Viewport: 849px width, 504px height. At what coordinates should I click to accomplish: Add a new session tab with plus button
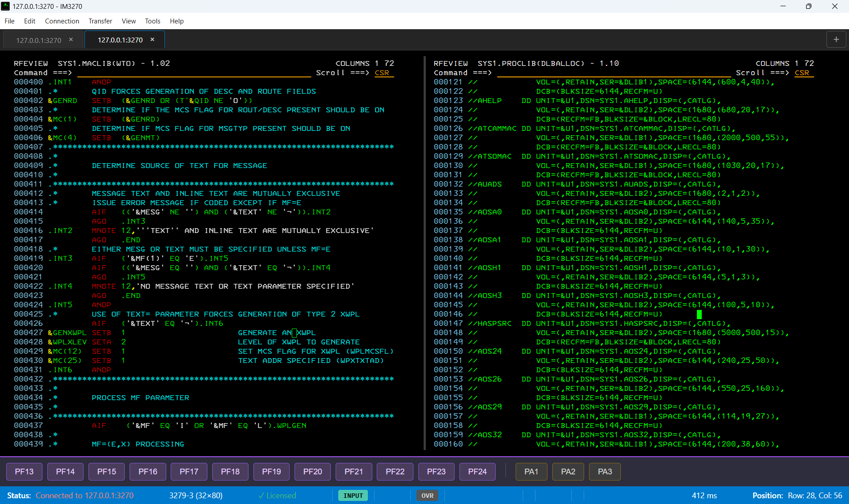[836, 39]
